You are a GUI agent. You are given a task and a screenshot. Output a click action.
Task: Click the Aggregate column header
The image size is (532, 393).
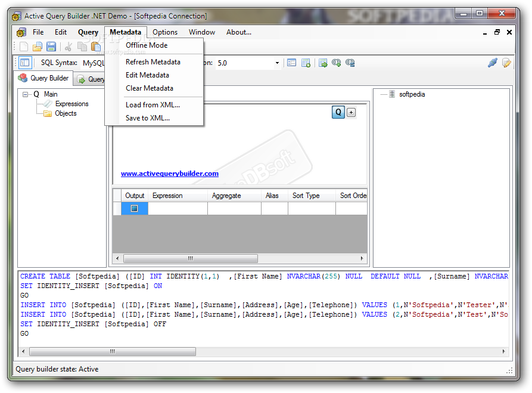tap(235, 196)
